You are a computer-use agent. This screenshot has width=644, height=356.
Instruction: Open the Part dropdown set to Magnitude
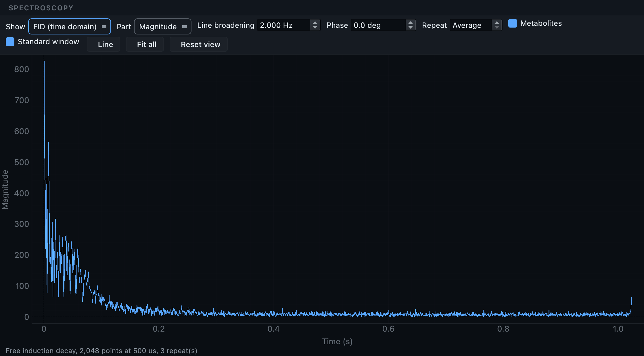pos(163,26)
